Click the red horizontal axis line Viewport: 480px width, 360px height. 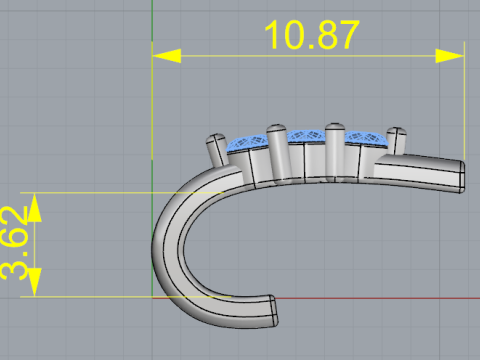[377, 298]
